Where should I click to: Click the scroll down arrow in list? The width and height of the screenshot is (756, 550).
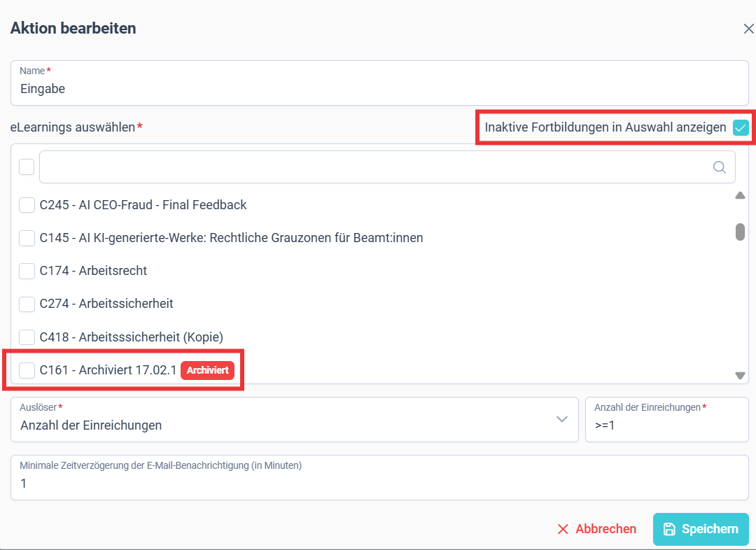(x=740, y=376)
